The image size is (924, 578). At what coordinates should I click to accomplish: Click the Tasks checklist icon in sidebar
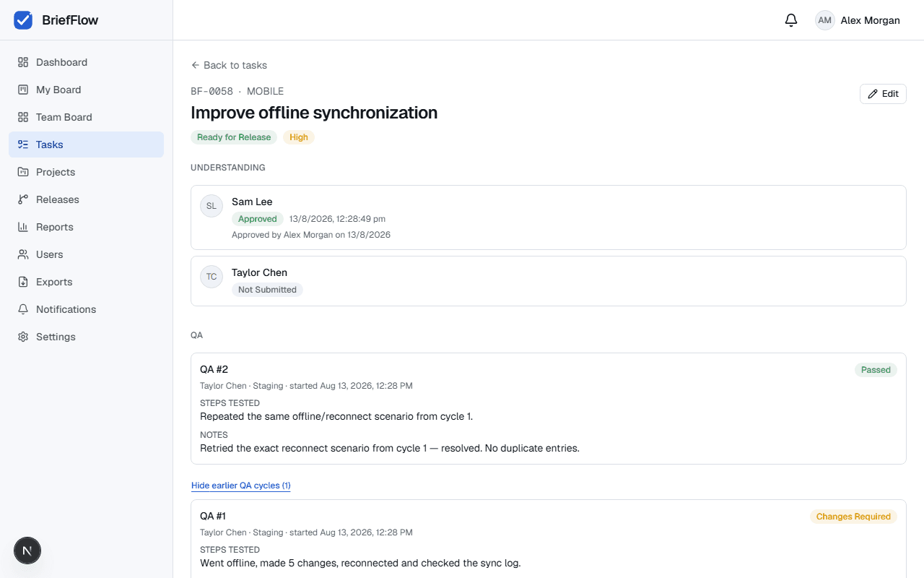coord(23,144)
